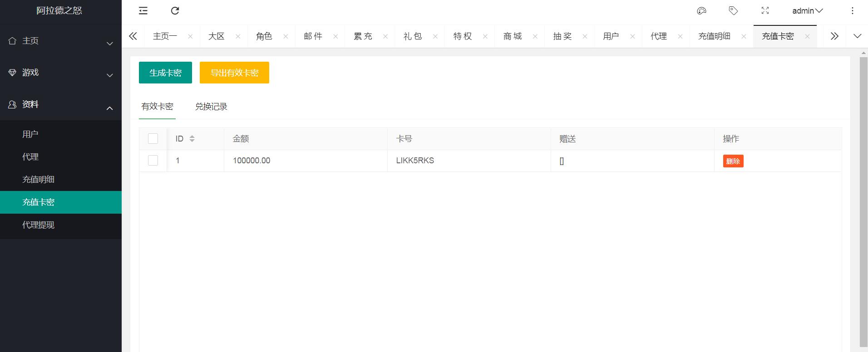Switch to the 兑换记录 tab
The height and width of the screenshot is (352, 868).
[211, 107]
